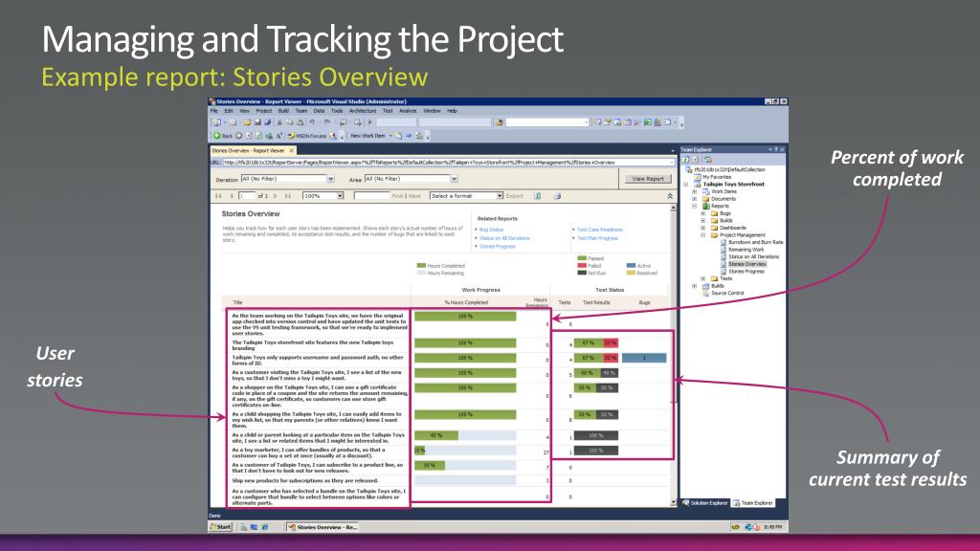
Task: Click blue Active legend swatch
Action: (x=631, y=266)
